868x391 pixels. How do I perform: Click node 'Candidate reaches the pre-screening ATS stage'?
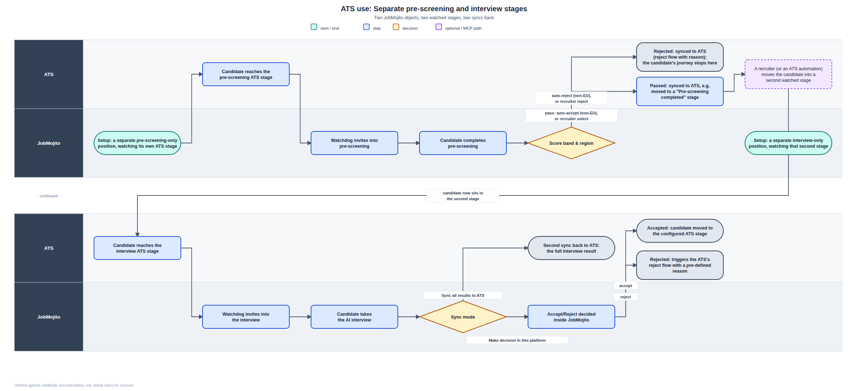pyautogui.click(x=246, y=74)
